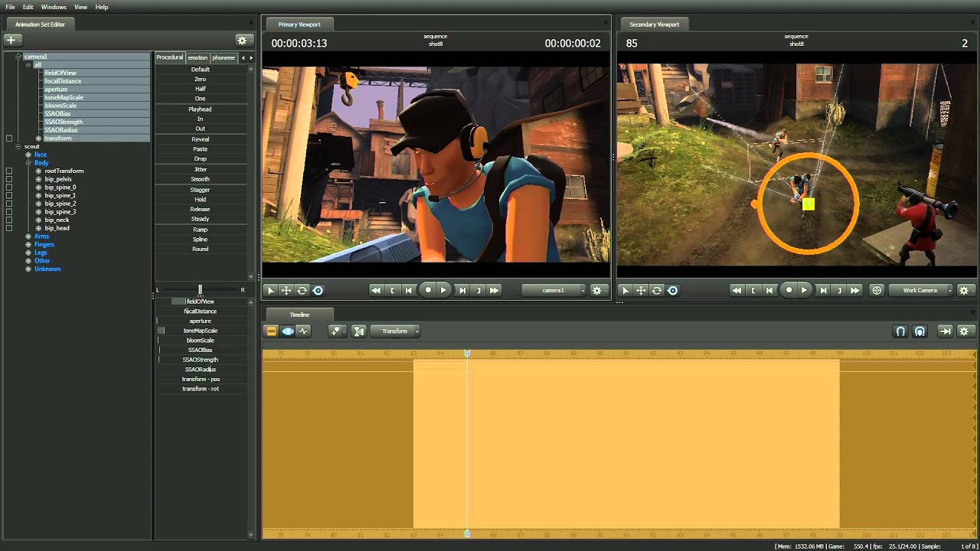
Task: Open the camera1 camera dropdown
Action: [554, 291]
